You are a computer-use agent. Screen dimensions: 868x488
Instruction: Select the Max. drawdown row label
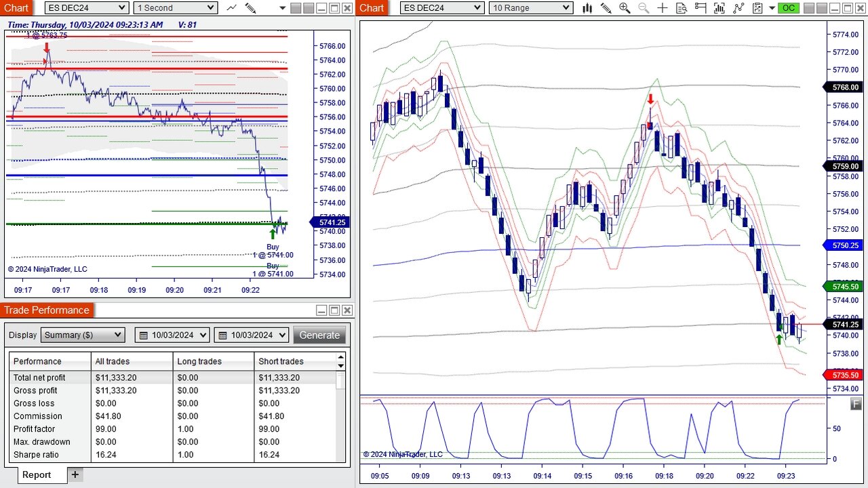[x=41, y=442]
